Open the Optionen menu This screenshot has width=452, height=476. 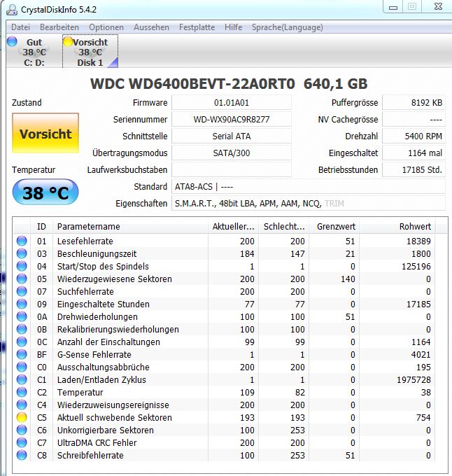[106, 27]
